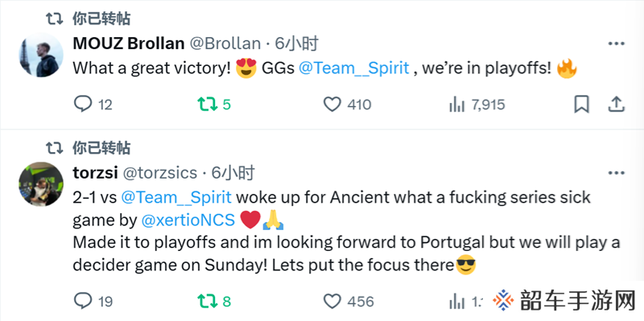644x321 pixels.
Task: Click the @torzsics handle
Action: point(160,173)
